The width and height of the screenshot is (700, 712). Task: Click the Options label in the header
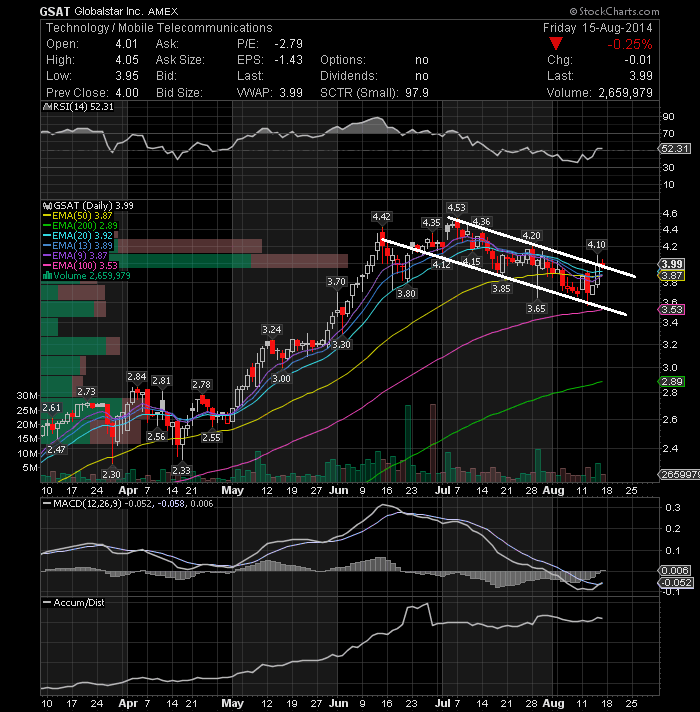343,60
